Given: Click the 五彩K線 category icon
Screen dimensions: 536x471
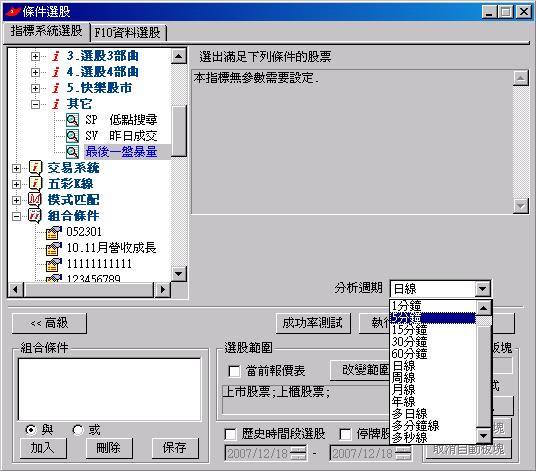Looking at the screenshot, I should click(x=36, y=184).
